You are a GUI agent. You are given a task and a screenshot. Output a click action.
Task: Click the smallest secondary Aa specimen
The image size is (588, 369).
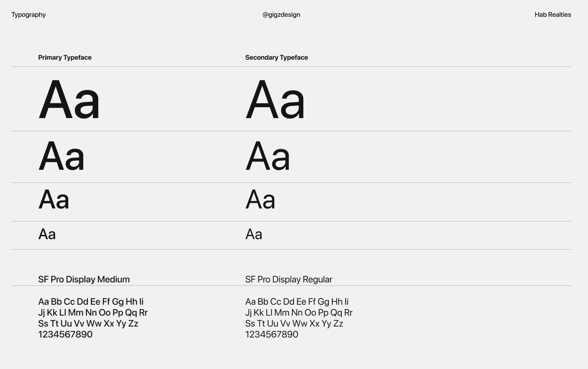pyautogui.click(x=254, y=234)
